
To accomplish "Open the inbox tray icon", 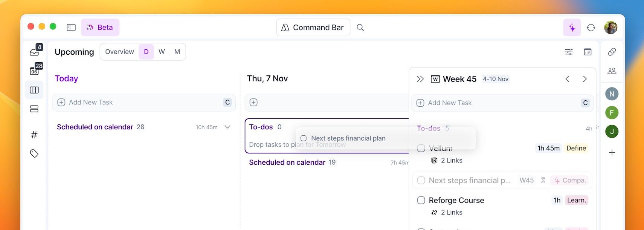I will click(35, 52).
